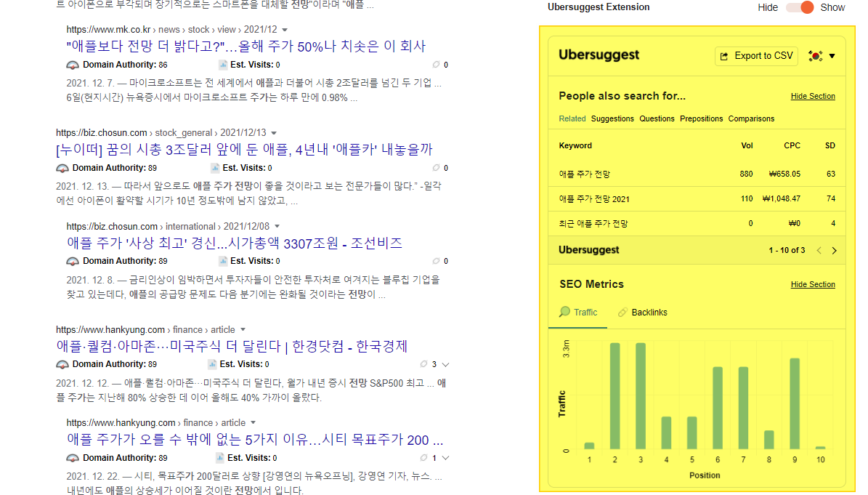Go to next page of keyword results
868x495 pixels.
click(x=835, y=250)
